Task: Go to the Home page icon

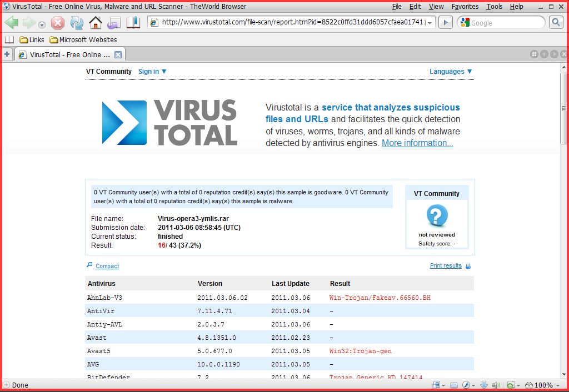Action: tap(96, 22)
